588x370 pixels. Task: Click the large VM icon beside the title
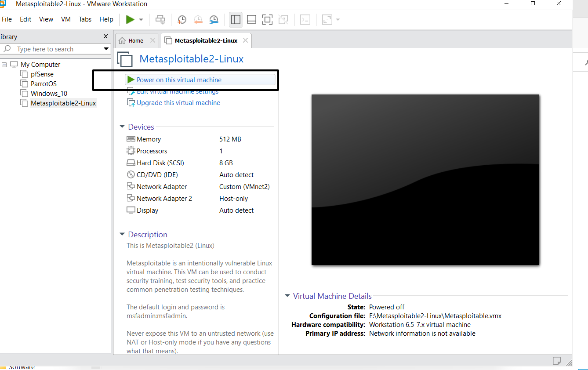pos(125,59)
